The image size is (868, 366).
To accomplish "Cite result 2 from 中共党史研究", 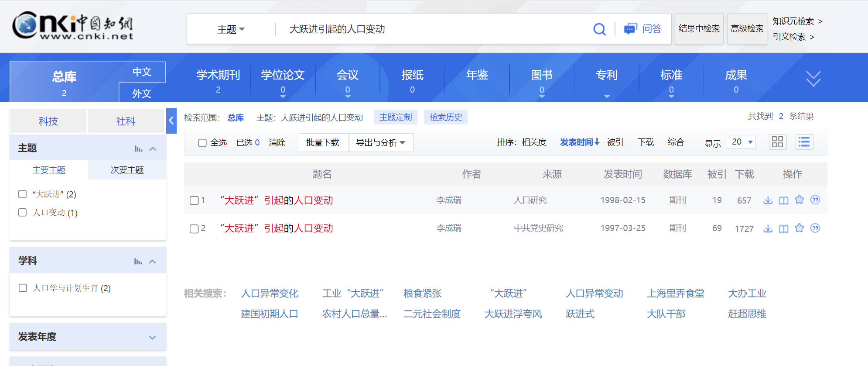I will (815, 228).
